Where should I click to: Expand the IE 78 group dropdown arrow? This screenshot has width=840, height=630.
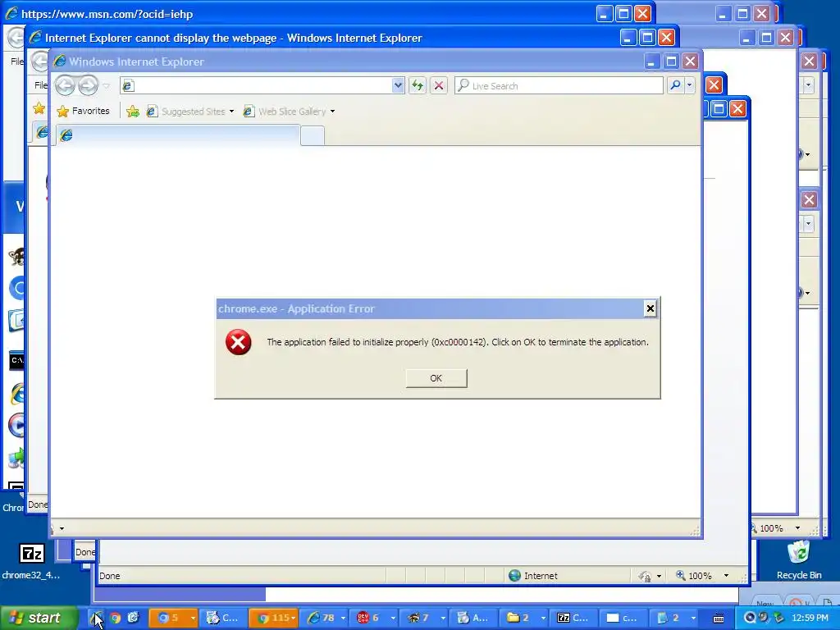344,619
